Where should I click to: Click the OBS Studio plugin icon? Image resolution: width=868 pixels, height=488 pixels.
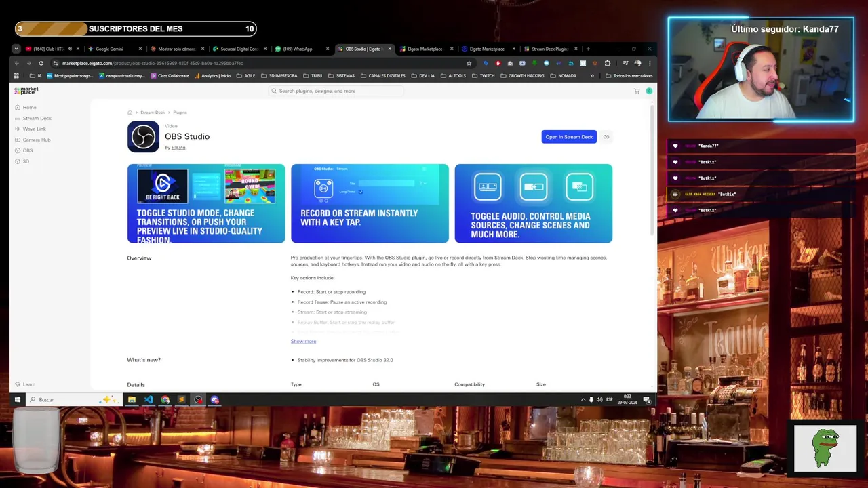coord(143,137)
